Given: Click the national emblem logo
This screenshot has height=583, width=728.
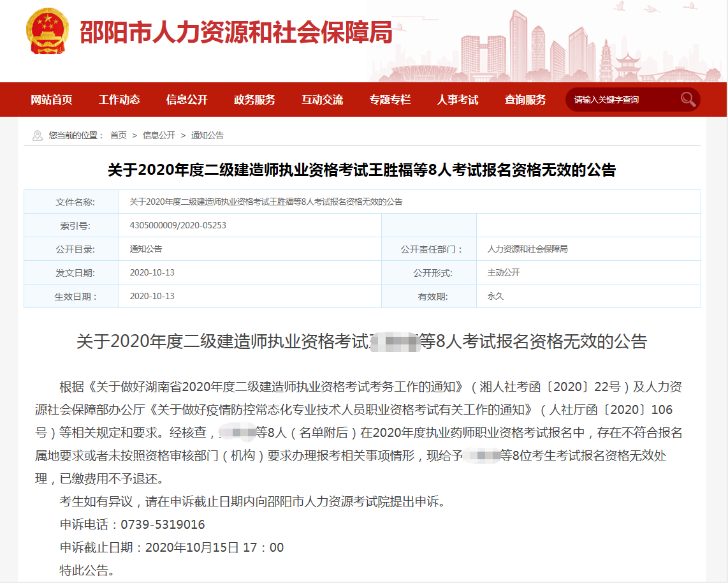Looking at the screenshot, I should click(x=46, y=31).
